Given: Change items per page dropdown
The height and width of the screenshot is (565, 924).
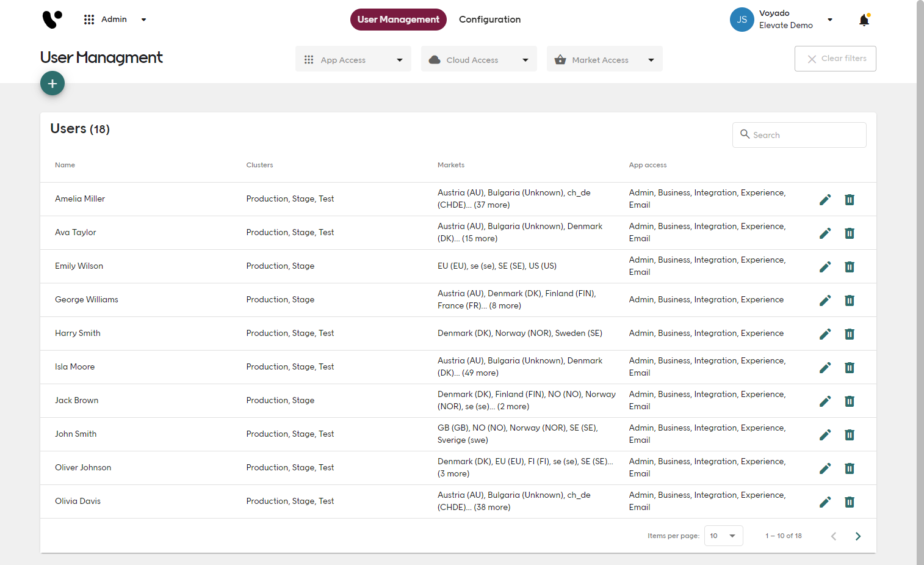Looking at the screenshot, I should (x=724, y=536).
